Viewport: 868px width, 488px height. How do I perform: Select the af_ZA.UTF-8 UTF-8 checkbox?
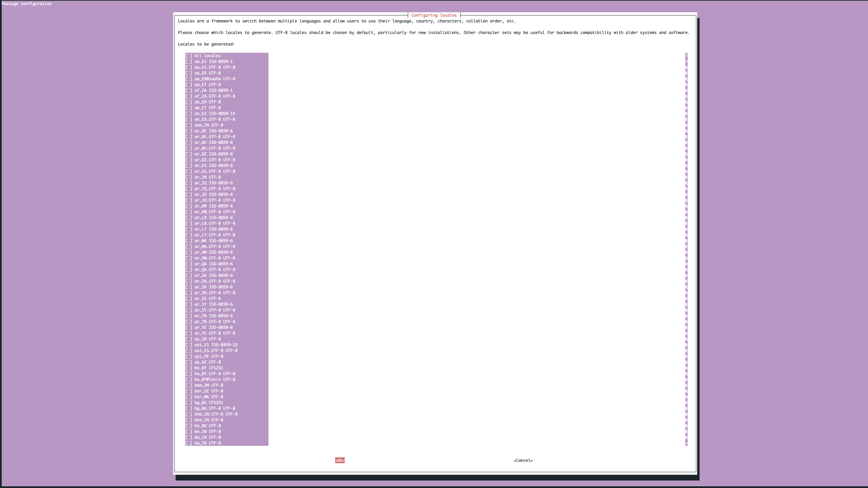189,96
